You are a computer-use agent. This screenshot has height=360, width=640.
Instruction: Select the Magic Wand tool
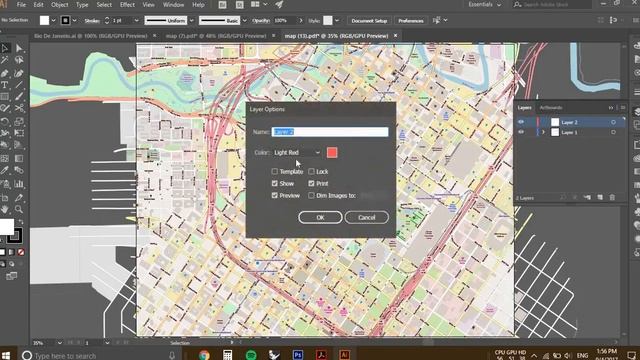tap(5, 60)
